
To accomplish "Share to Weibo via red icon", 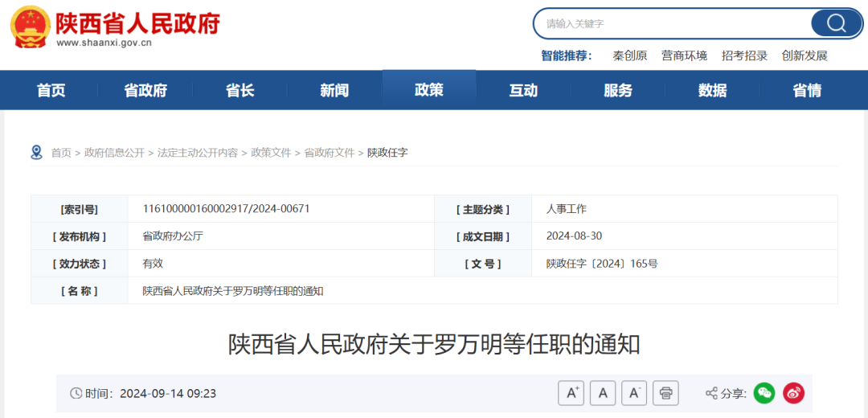I will click(794, 394).
